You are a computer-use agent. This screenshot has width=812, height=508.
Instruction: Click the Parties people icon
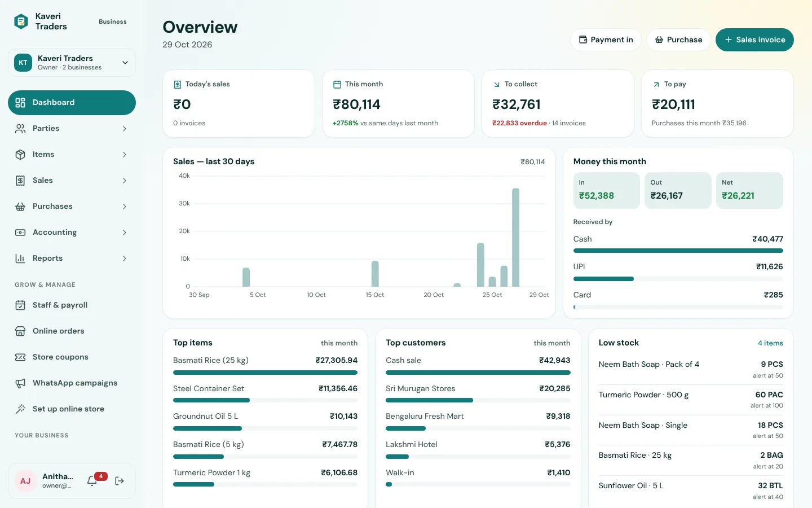pyautogui.click(x=20, y=129)
